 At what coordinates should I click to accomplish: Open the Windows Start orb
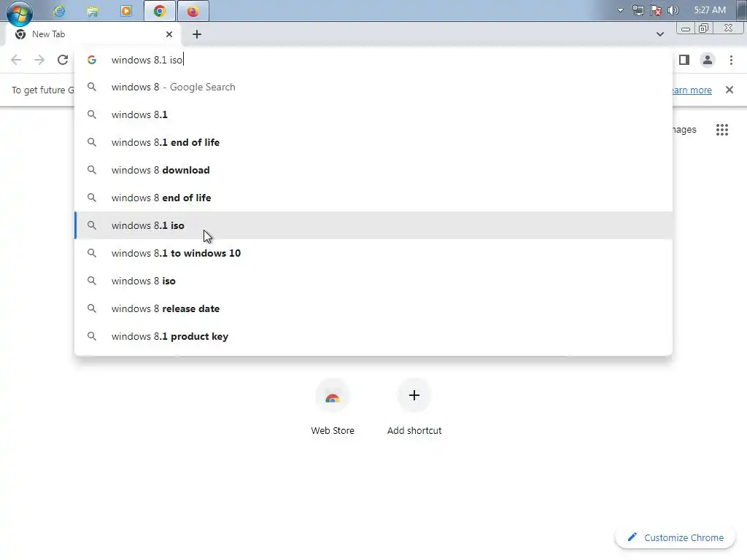coord(20,12)
